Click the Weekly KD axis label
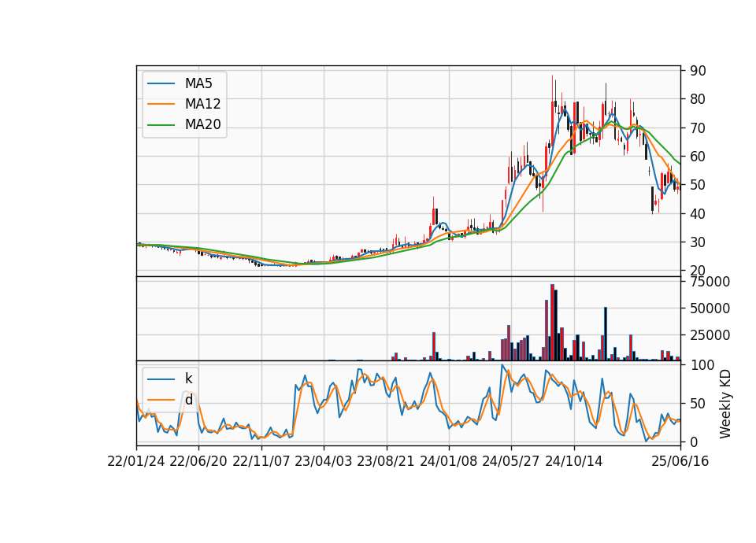This screenshot has height=543, width=756. click(x=725, y=404)
